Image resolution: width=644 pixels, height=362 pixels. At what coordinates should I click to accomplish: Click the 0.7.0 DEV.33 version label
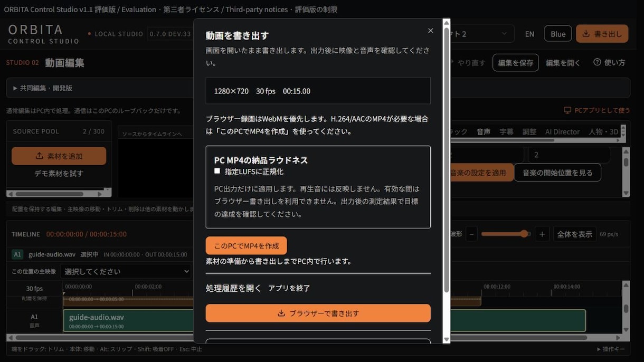pos(170,34)
